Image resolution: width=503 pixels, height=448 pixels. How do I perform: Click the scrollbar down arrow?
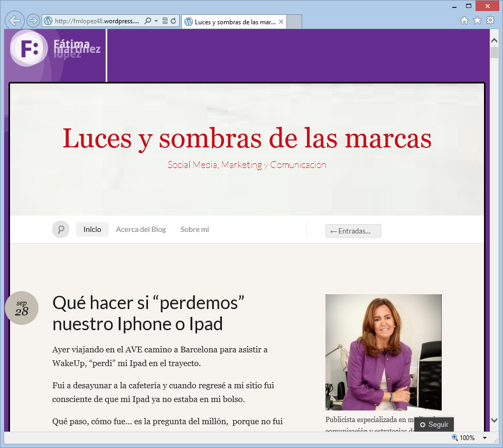coord(494,420)
